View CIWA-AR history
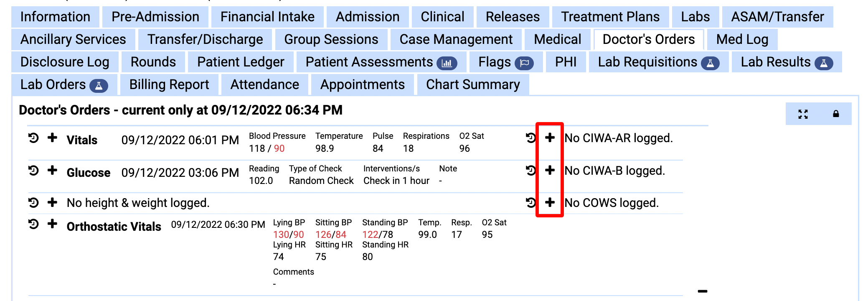868x301 pixels. pyautogui.click(x=531, y=138)
